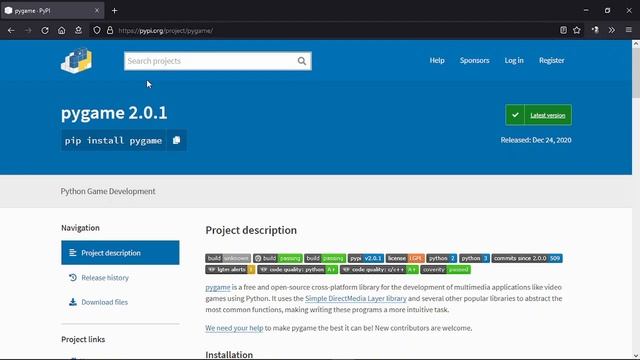
Task: Open the tracking protection shield icon
Action: tap(97, 31)
